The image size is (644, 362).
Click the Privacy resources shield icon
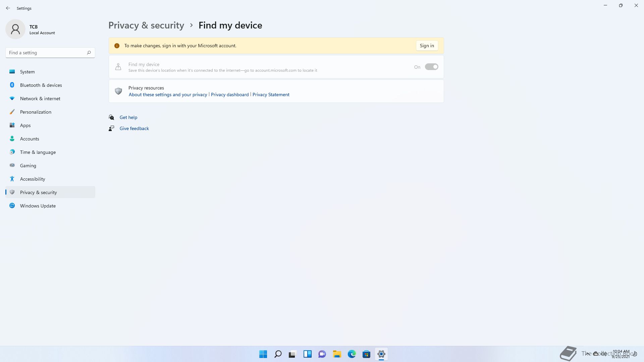click(x=118, y=91)
